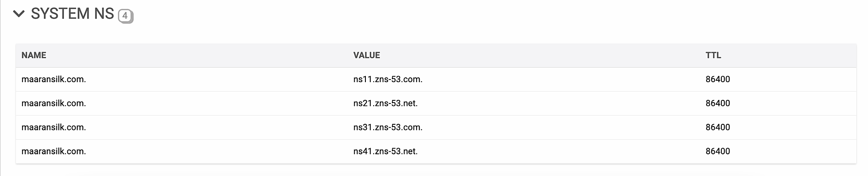
Task: Click the ns41.zns-53.net. value
Action: (x=385, y=151)
